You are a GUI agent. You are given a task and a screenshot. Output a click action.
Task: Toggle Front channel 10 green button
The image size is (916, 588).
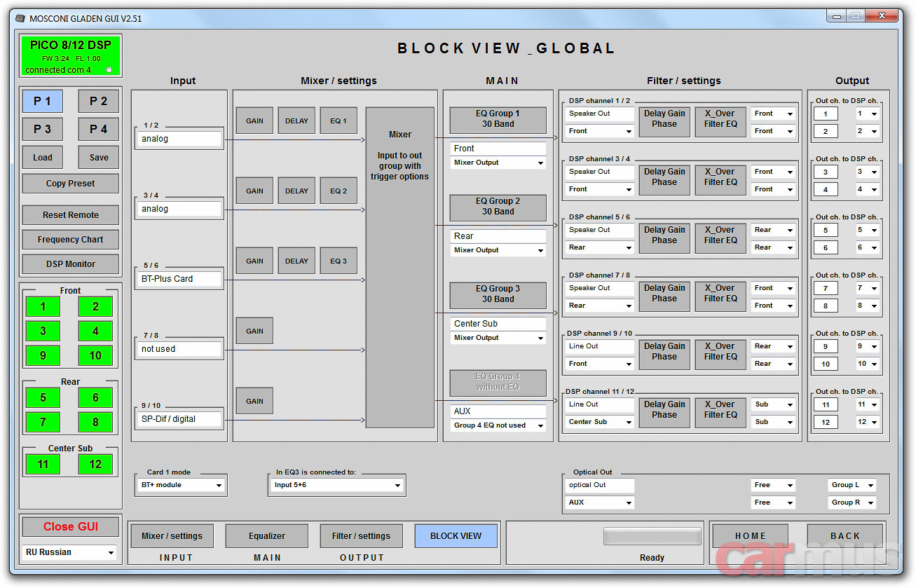pos(95,355)
